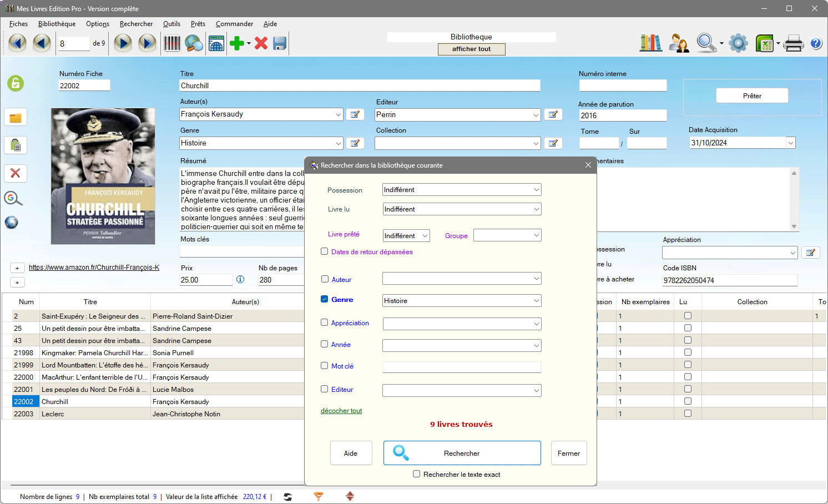This screenshot has height=504, width=828.
Task: Click the Titre field containing Churchill
Action: click(x=360, y=85)
